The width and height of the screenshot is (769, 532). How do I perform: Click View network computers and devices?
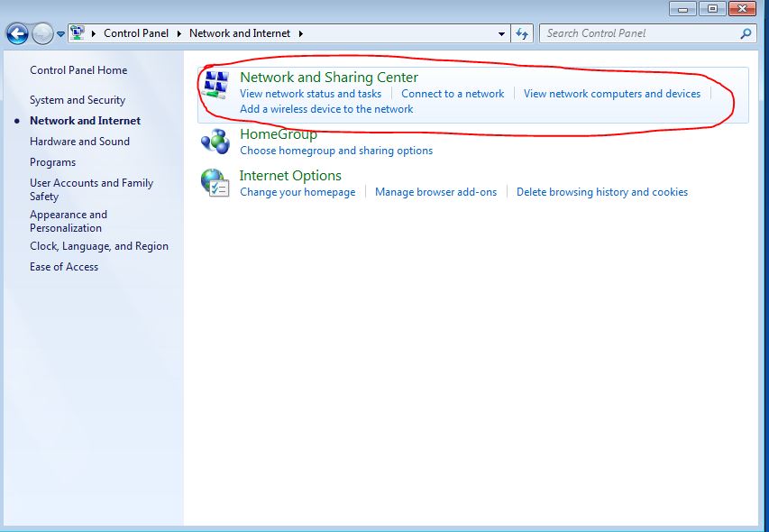(x=612, y=94)
